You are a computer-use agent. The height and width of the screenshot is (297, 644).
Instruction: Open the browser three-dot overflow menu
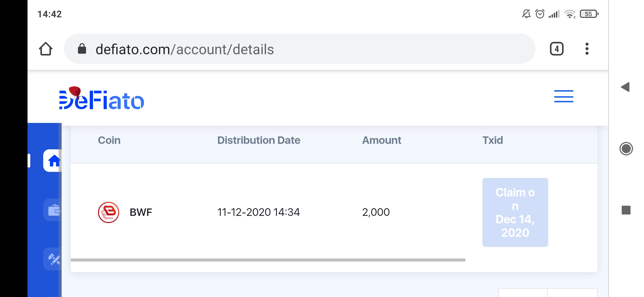coord(587,49)
